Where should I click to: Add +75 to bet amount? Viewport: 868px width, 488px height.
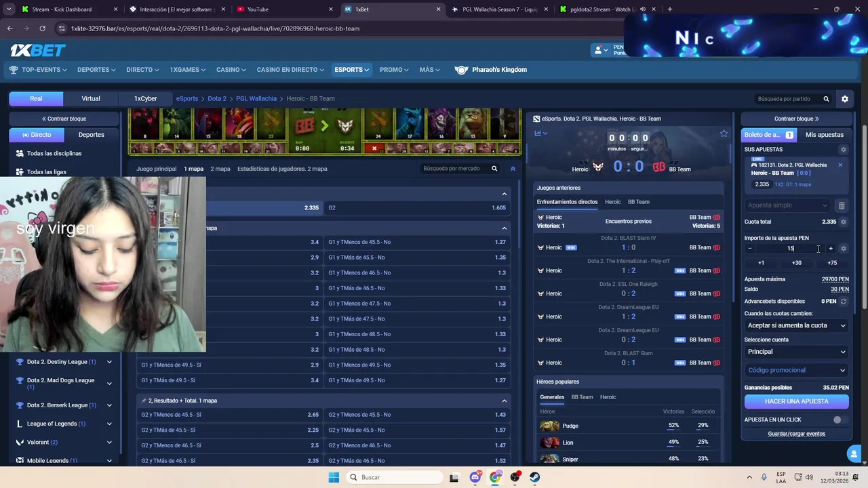click(x=832, y=263)
